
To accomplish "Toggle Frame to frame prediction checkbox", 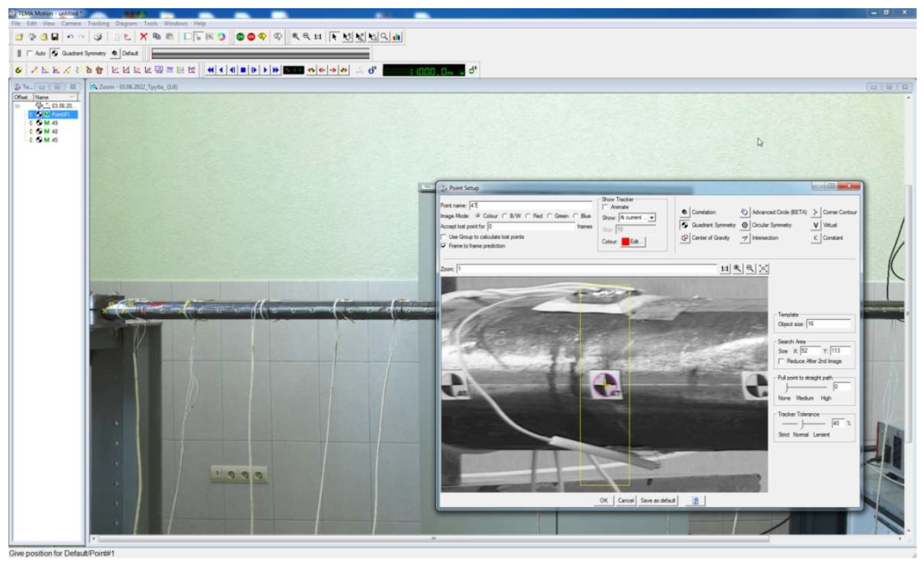I will click(444, 246).
